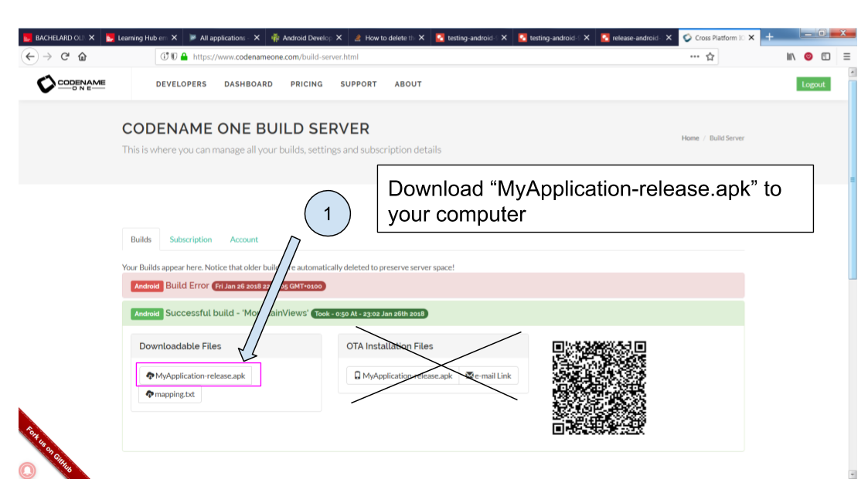This screenshot has height=493, width=868.
Task: Click the e-mail Link button
Action: [x=488, y=376]
